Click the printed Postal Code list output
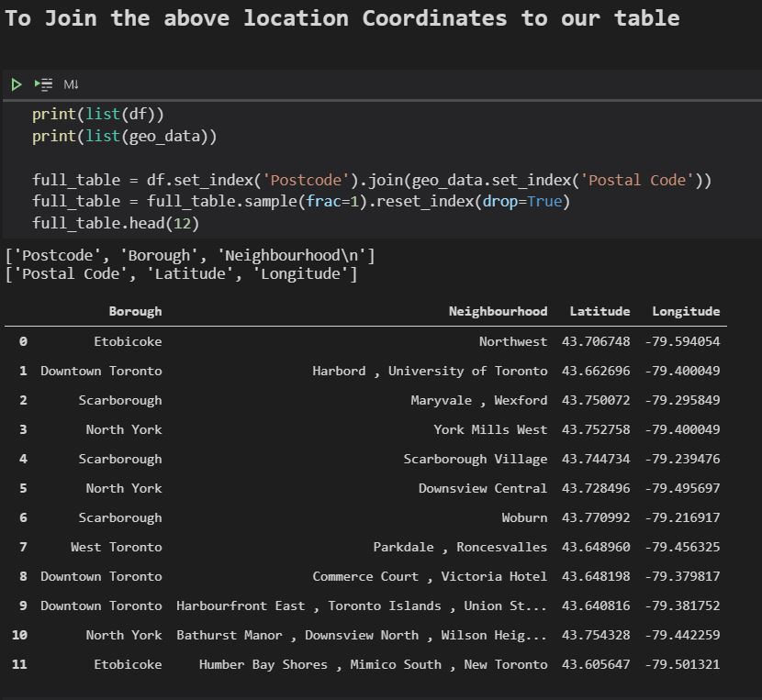 click(181, 274)
